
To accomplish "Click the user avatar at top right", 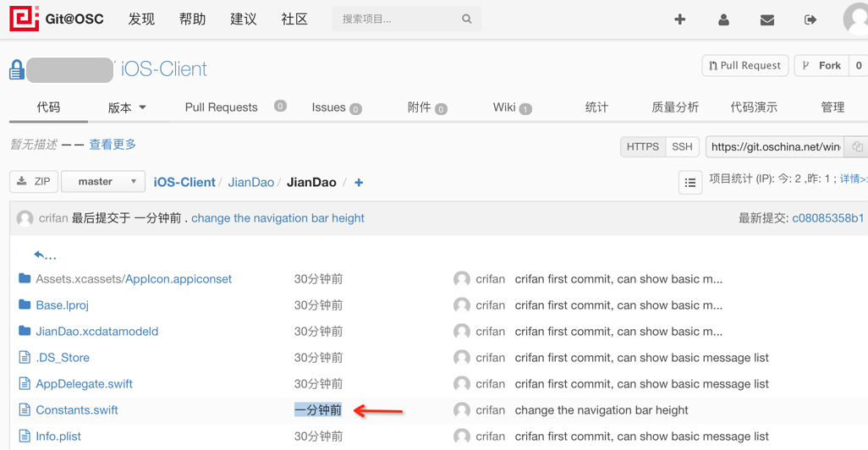I will (856, 19).
